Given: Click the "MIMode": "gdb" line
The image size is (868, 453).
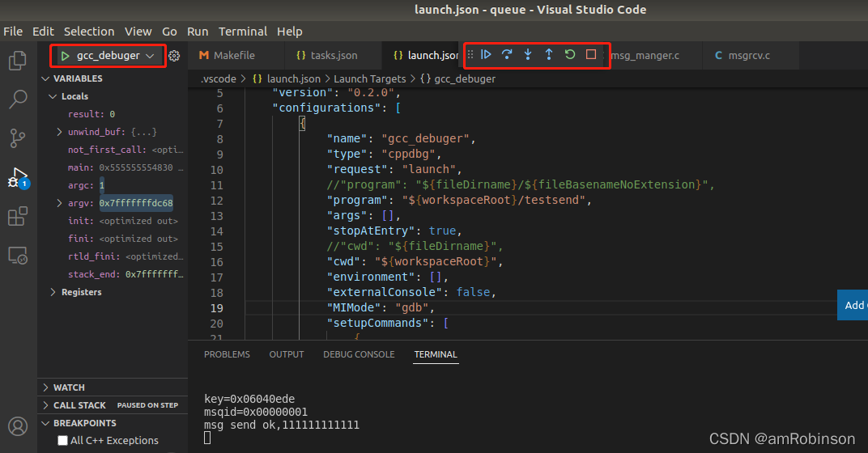Looking at the screenshot, I should 381,307.
